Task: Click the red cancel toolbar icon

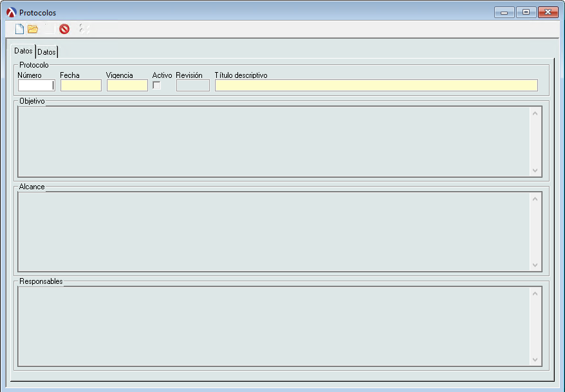Action: 64,29
